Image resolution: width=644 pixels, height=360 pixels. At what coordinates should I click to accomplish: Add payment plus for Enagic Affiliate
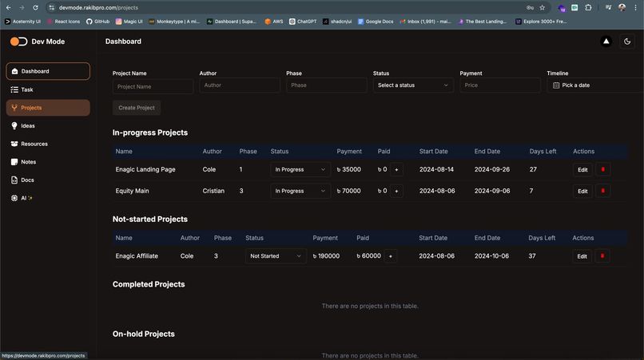coord(391,256)
